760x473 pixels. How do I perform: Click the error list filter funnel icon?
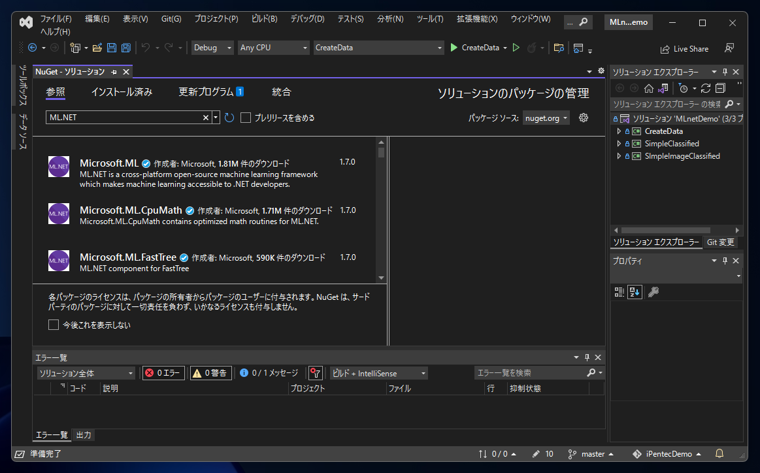[316, 373]
